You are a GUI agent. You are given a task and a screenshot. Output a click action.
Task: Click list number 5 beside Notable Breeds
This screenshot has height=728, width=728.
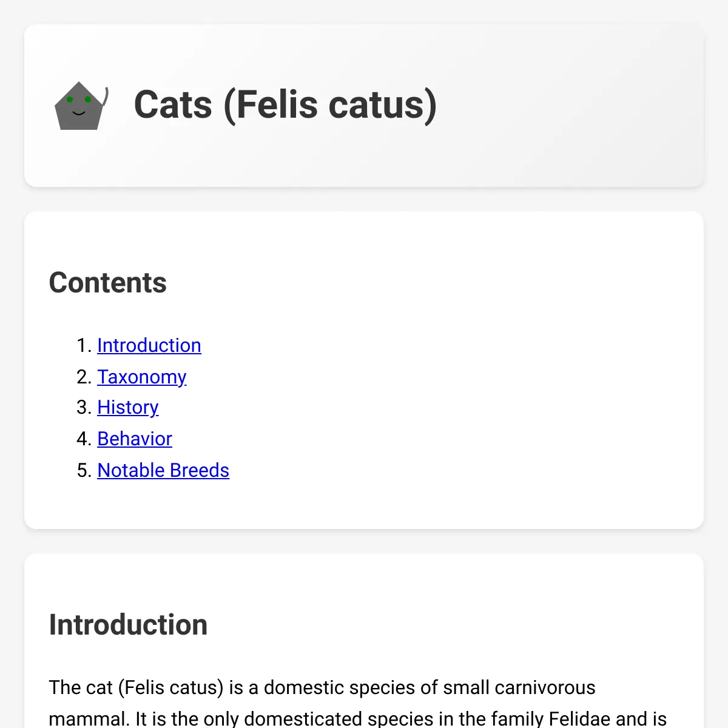pos(84,470)
